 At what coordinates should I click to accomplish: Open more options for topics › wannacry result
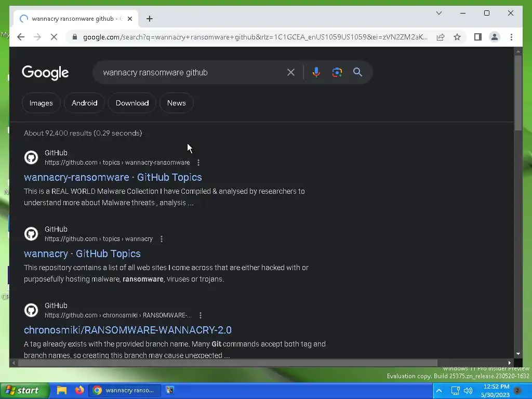click(162, 239)
